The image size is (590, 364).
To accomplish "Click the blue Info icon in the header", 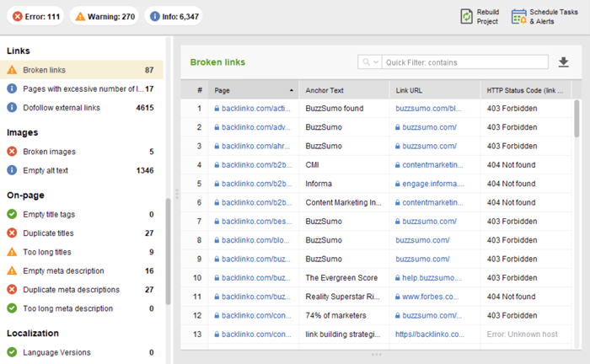I will [x=154, y=17].
